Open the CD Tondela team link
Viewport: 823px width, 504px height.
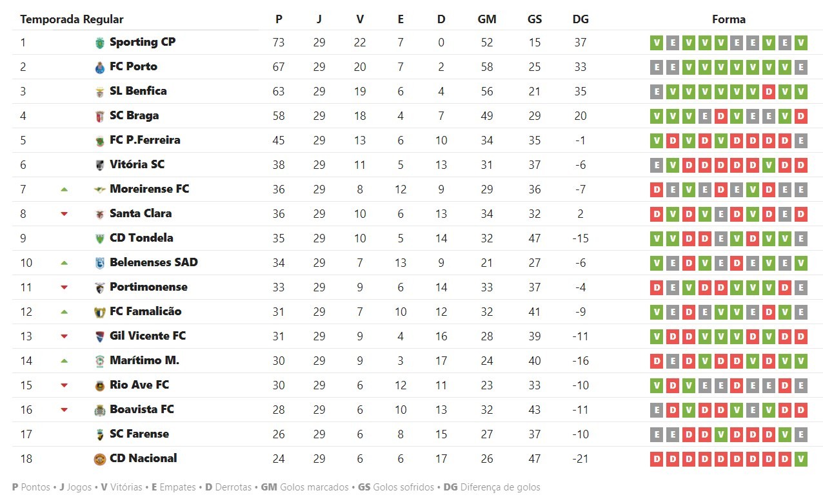click(141, 238)
